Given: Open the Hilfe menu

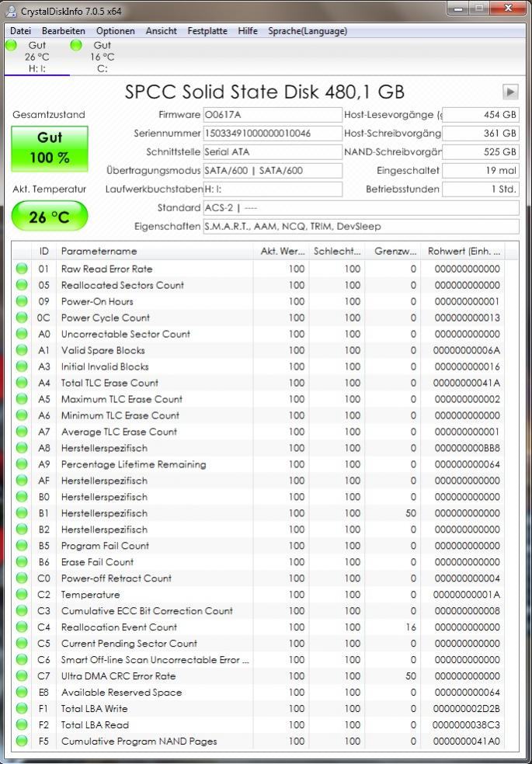Looking at the screenshot, I should [x=248, y=31].
